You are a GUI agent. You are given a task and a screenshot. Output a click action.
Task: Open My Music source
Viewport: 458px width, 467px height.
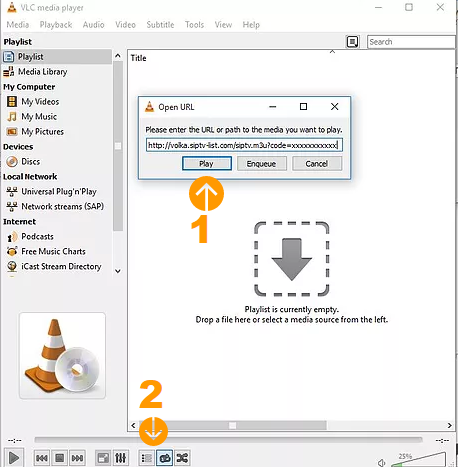[x=39, y=117]
